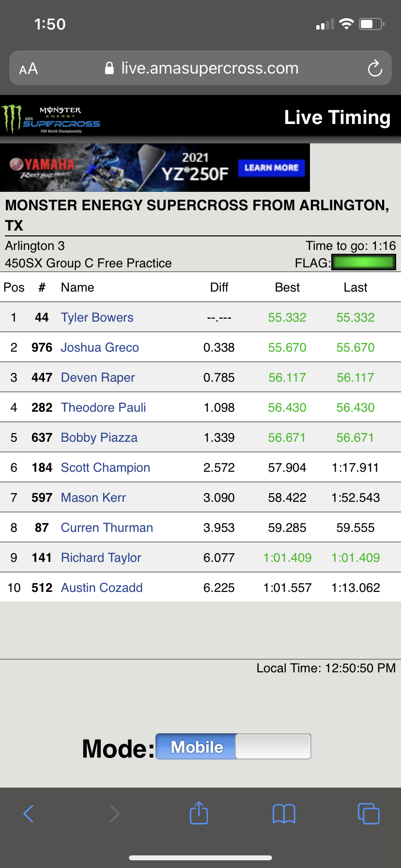Show open tabs in Safari
The height and width of the screenshot is (868, 401).
[x=369, y=814]
